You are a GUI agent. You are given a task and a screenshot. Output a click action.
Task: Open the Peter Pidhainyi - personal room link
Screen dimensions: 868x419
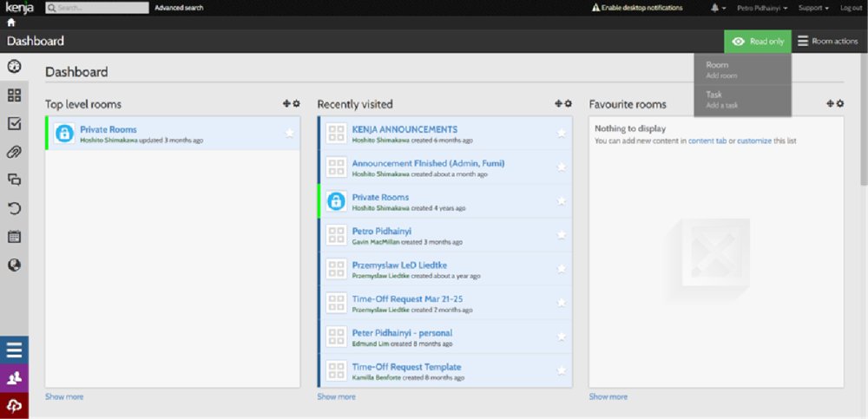point(402,333)
